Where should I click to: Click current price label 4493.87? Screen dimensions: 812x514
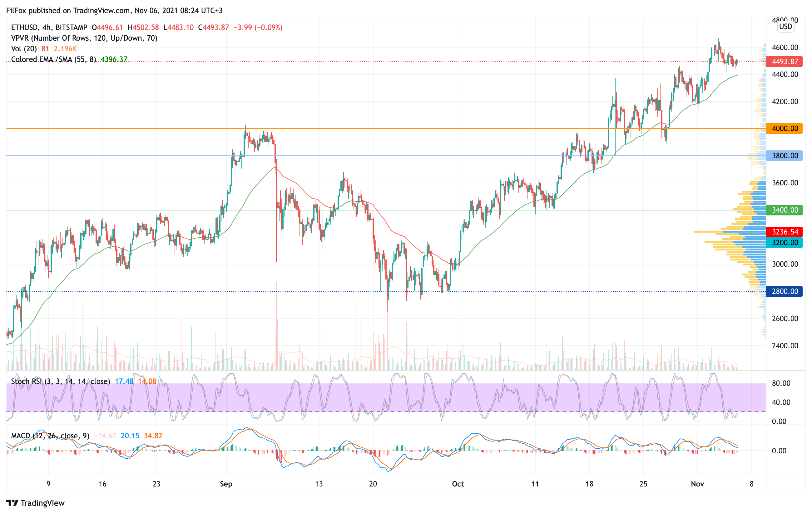(x=784, y=61)
